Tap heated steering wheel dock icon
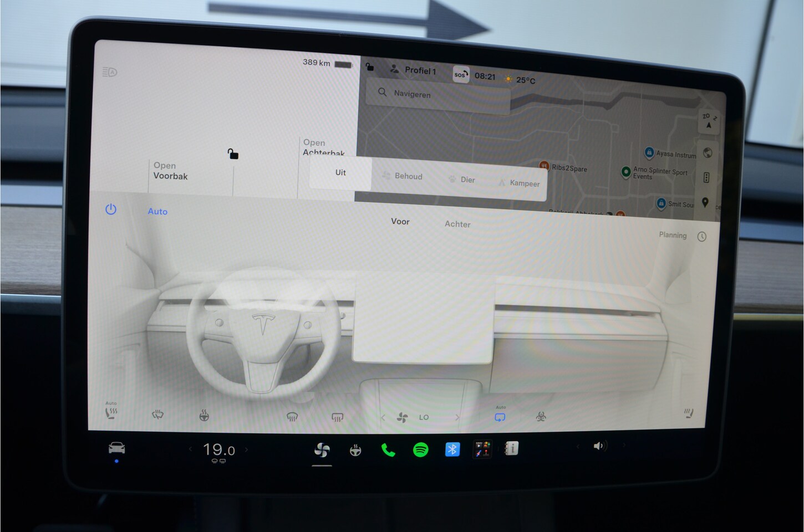804x532 pixels. [355, 451]
